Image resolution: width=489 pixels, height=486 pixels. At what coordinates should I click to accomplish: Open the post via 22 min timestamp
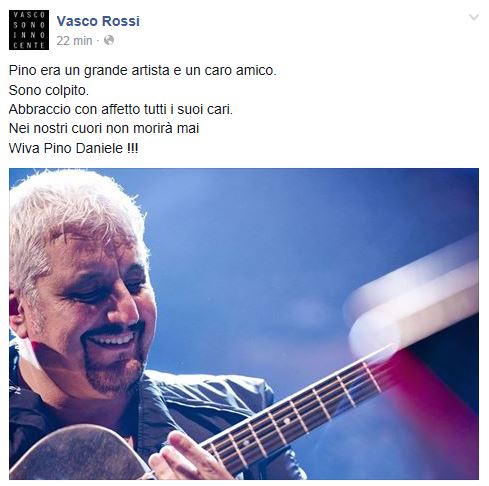click(74, 41)
